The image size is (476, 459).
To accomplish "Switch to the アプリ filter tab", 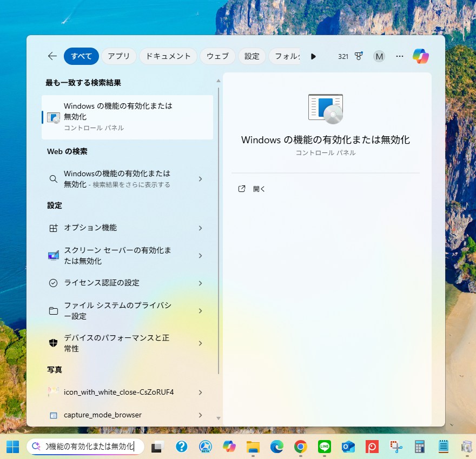I will 118,56.
